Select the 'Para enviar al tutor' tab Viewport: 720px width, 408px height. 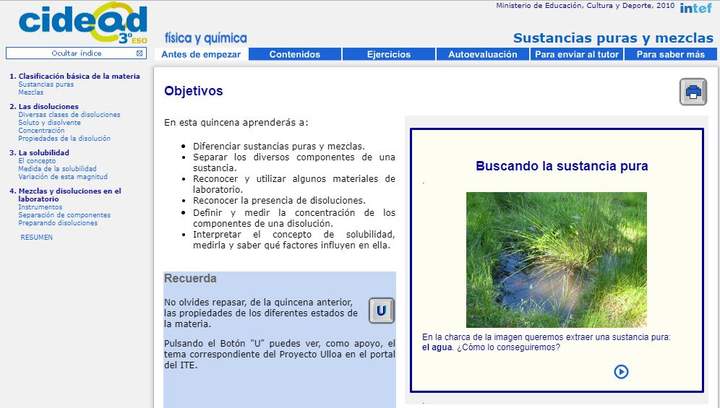(x=577, y=54)
